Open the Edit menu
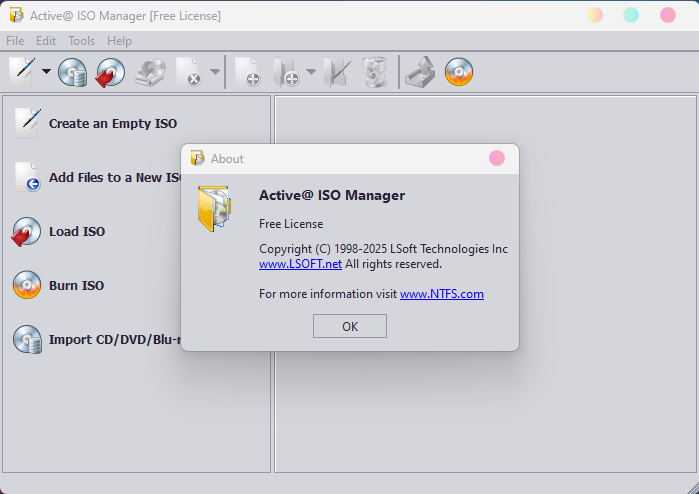The width and height of the screenshot is (699, 494). pyautogui.click(x=46, y=41)
